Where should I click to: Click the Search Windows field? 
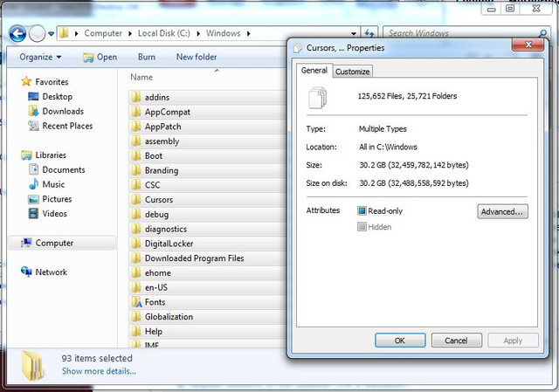460,33
